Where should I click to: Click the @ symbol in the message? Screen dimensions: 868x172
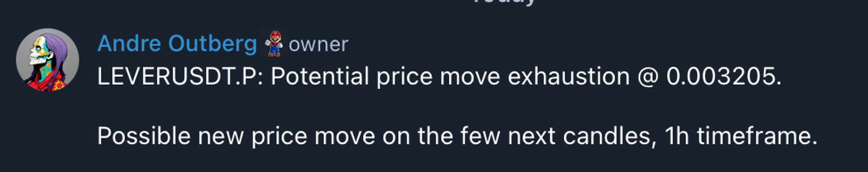click(648, 77)
